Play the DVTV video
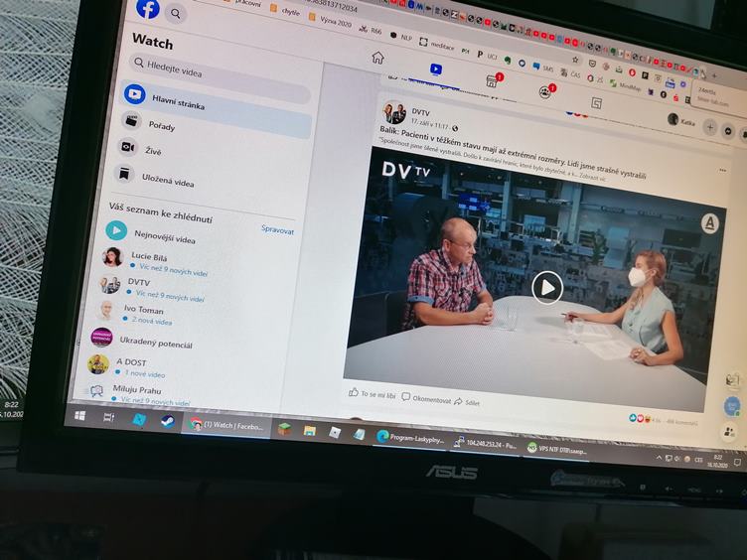Image resolution: width=747 pixels, height=560 pixels. click(x=547, y=288)
